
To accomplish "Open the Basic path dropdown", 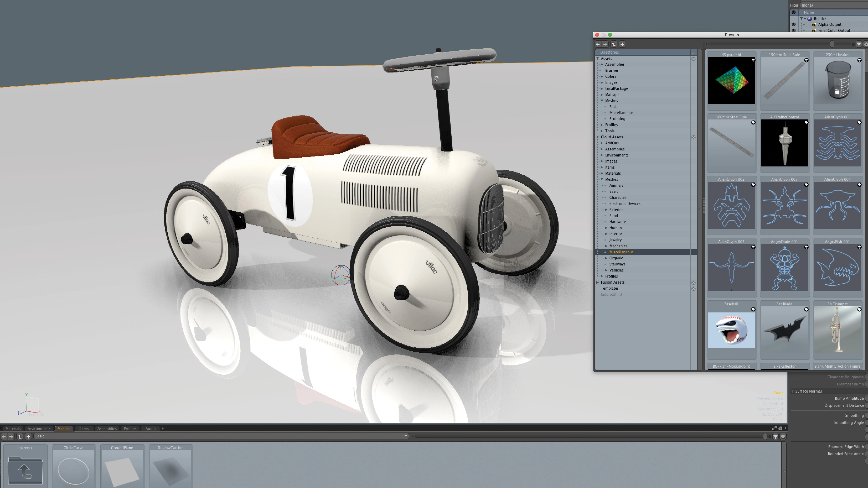I will 406,436.
